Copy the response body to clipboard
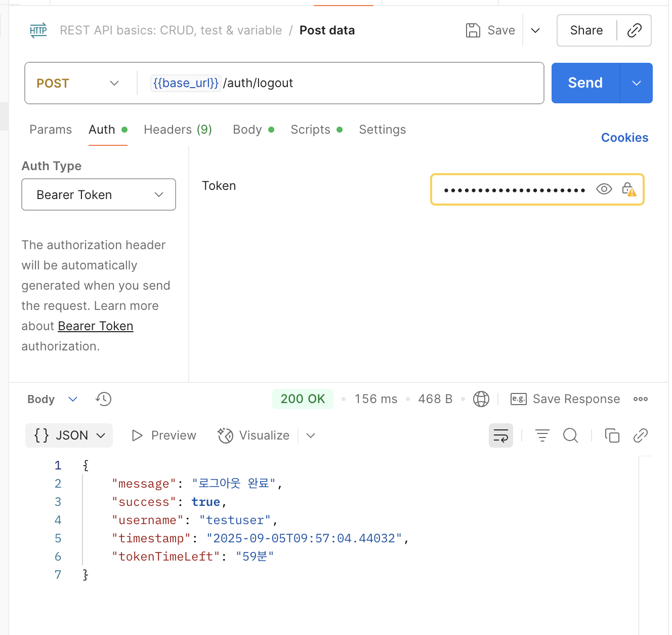Image resolution: width=672 pixels, height=635 pixels. [612, 435]
